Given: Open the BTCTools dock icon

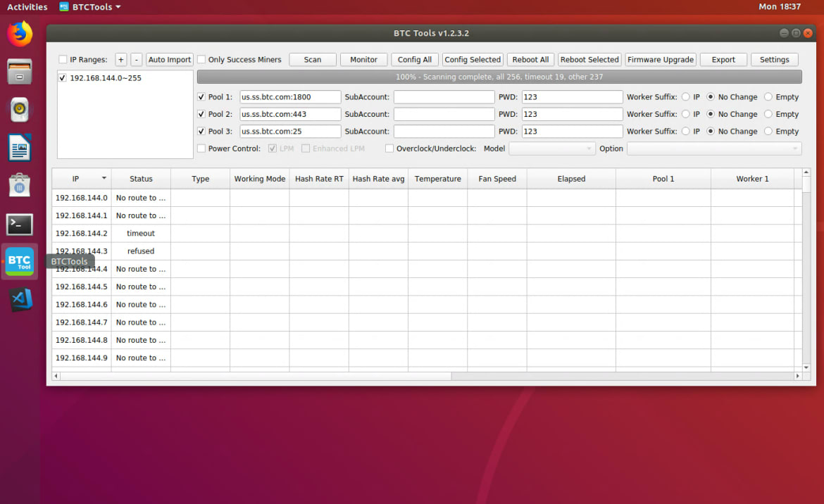Looking at the screenshot, I should click(x=19, y=261).
